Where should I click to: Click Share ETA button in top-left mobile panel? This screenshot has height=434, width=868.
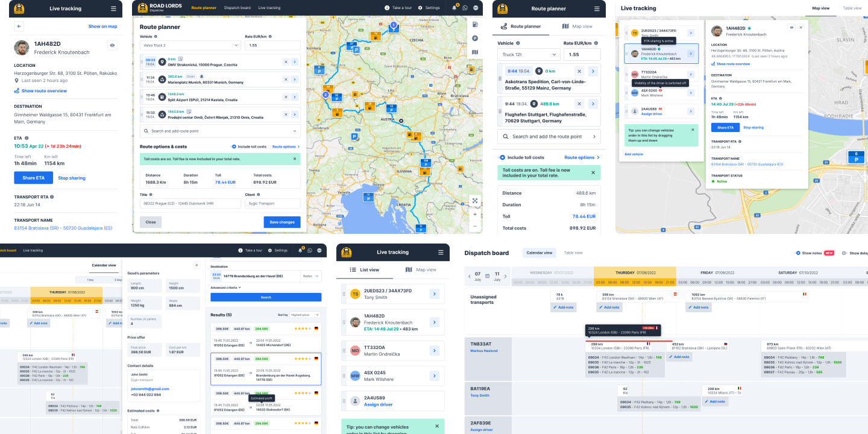[x=33, y=178]
